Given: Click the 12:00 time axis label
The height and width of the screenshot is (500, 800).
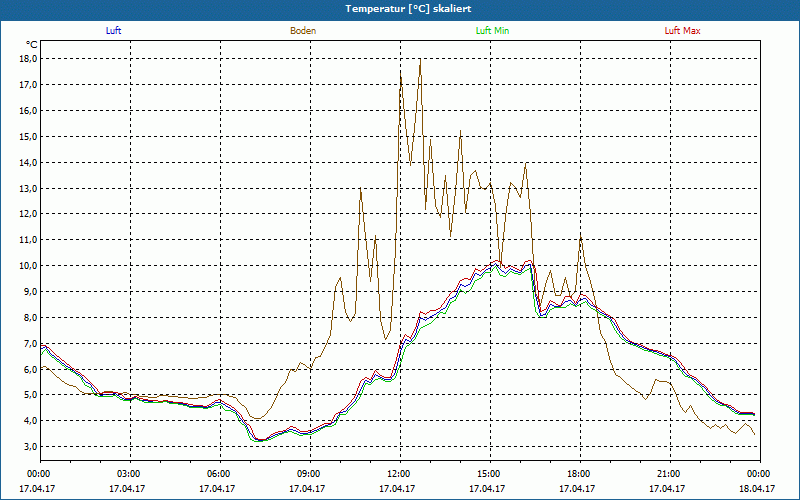Looking at the screenshot, I should (401, 474).
